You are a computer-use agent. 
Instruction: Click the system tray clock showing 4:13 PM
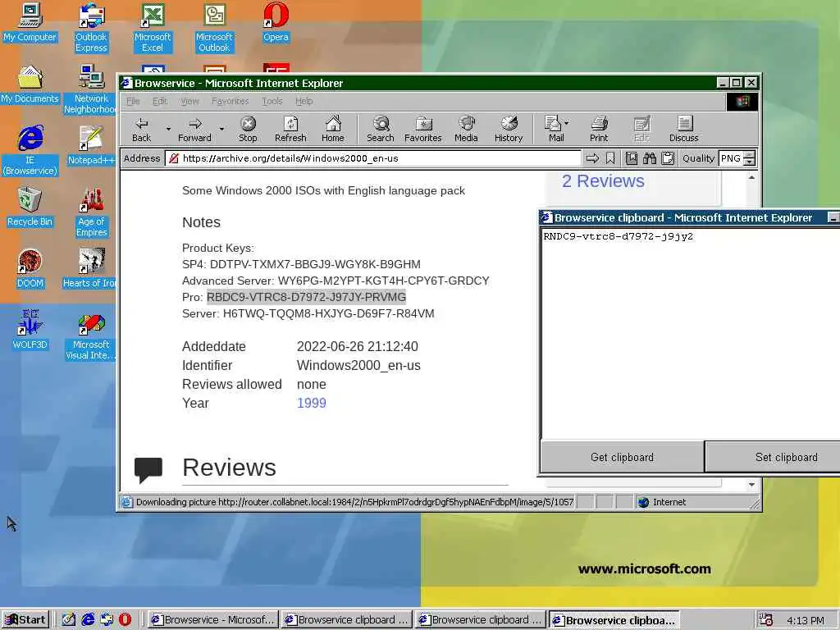(x=806, y=620)
